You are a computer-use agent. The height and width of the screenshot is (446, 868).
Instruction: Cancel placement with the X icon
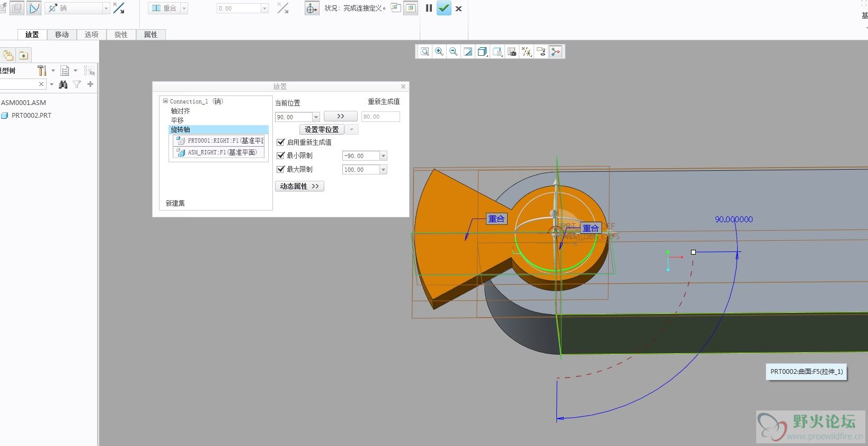pyautogui.click(x=459, y=8)
